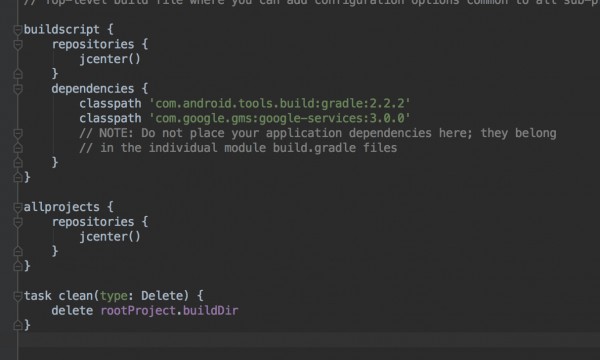Click fold-end marker of buildscript closing brace

click(18, 177)
